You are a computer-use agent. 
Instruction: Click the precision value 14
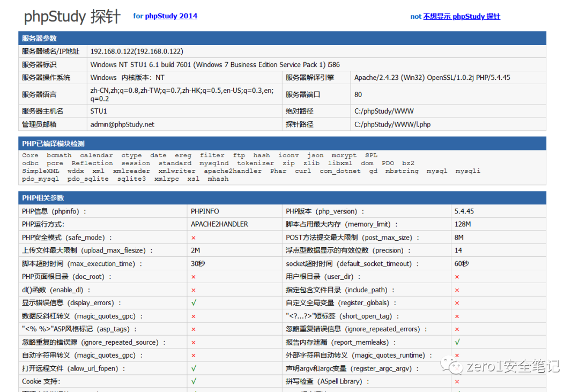click(x=458, y=250)
